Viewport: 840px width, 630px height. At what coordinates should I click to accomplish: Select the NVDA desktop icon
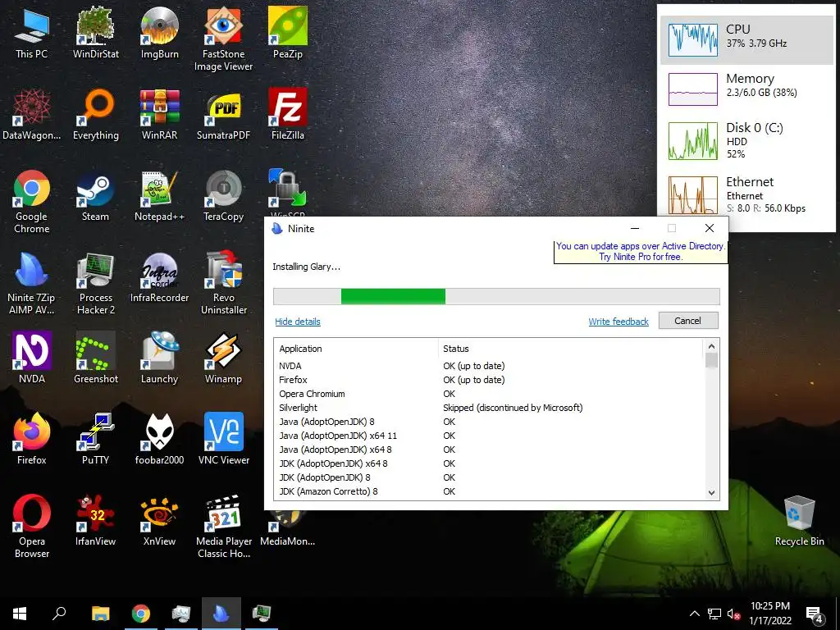click(32, 358)
